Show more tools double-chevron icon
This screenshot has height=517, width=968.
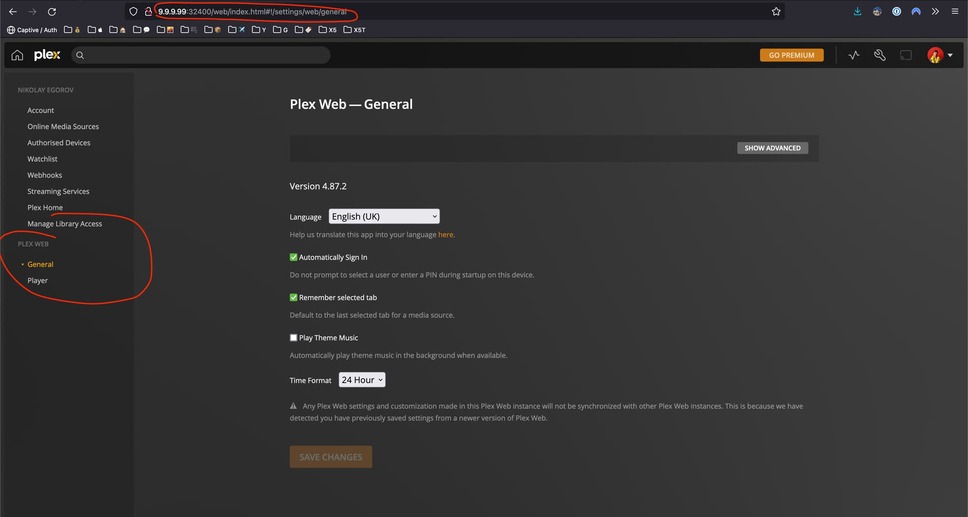point(935,11)
